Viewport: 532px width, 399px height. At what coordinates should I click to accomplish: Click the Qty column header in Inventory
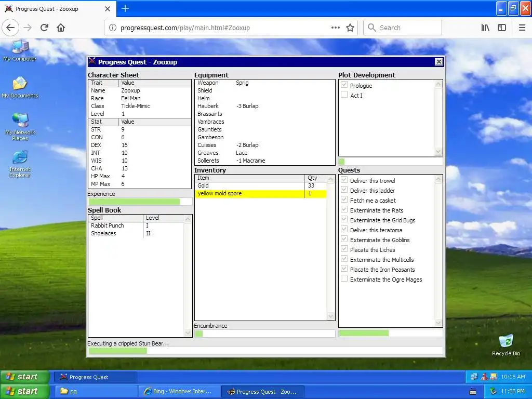(x=315, y=178)
